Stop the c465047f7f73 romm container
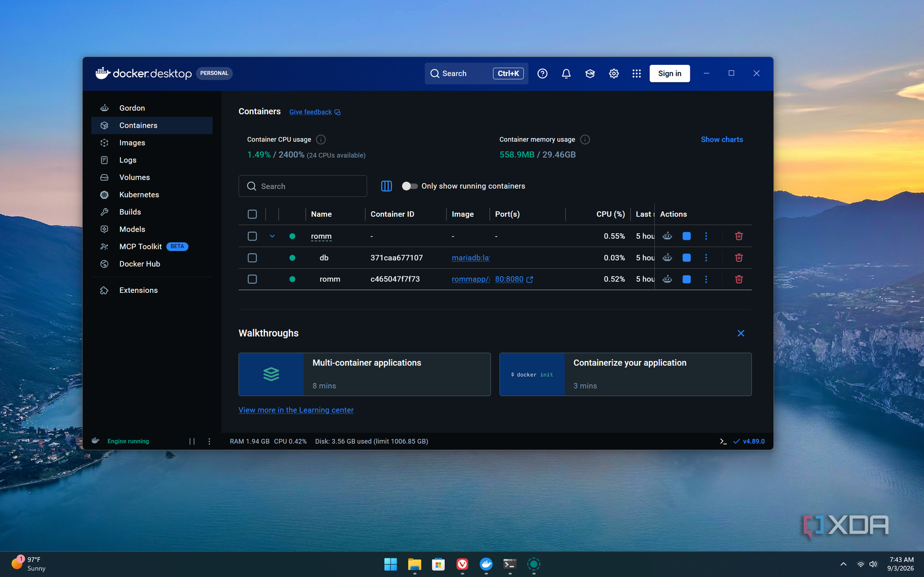This screenshot has width=924, height=577. (687, 279)
